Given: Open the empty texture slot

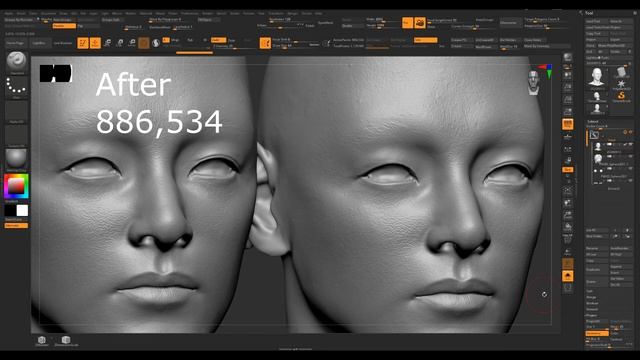Looking at the screenshot, I should (16, 135).
